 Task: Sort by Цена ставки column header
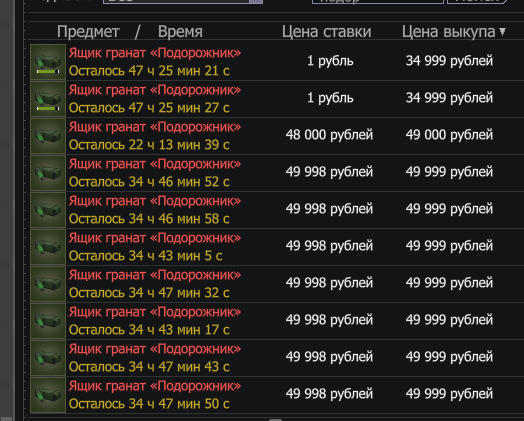pyautogui.click(x=326, y=32)
